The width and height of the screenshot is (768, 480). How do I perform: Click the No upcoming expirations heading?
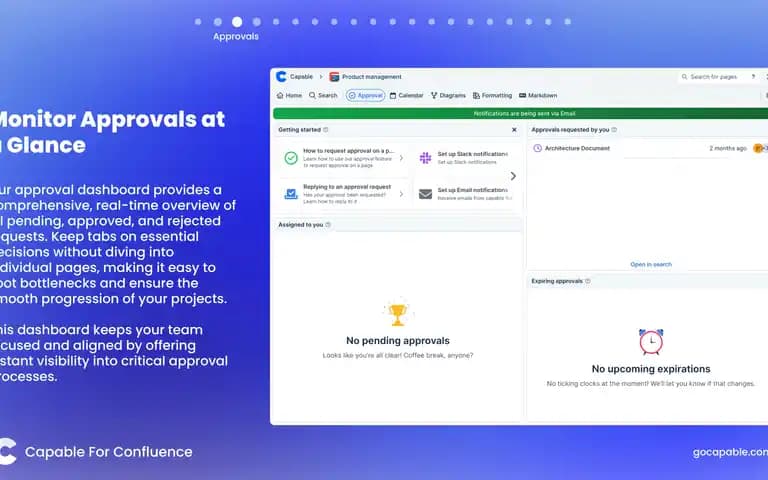[651, 369]
